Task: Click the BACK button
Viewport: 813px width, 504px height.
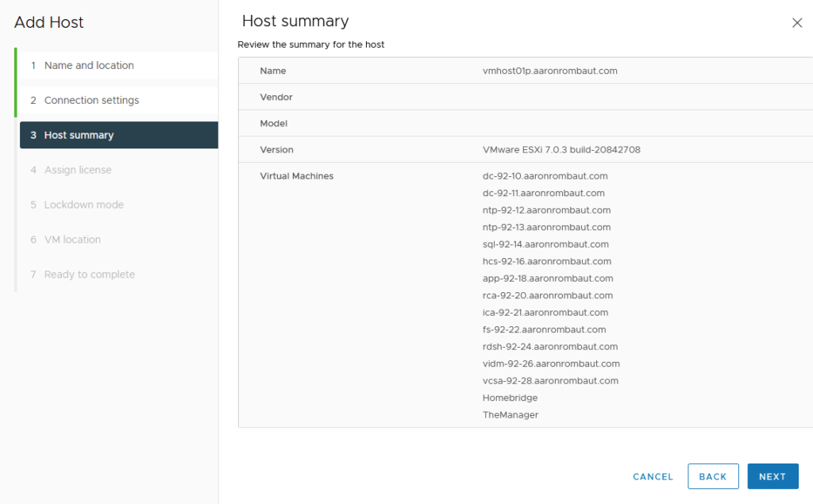Action: coord(712,476)
